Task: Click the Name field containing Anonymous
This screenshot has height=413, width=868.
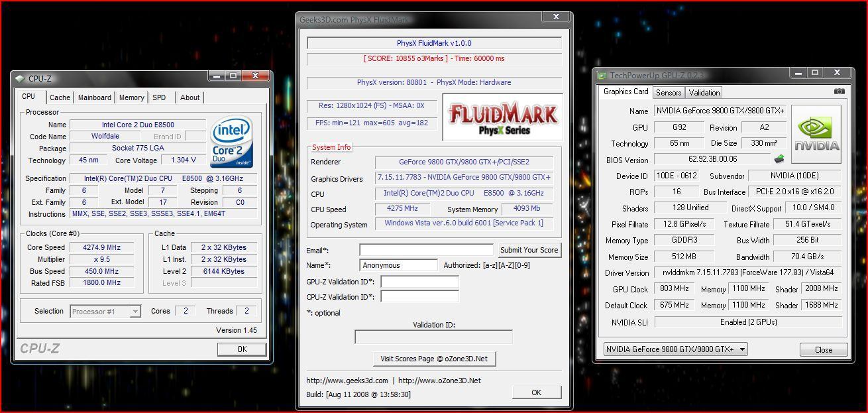Action: click(x=399, y=265)
